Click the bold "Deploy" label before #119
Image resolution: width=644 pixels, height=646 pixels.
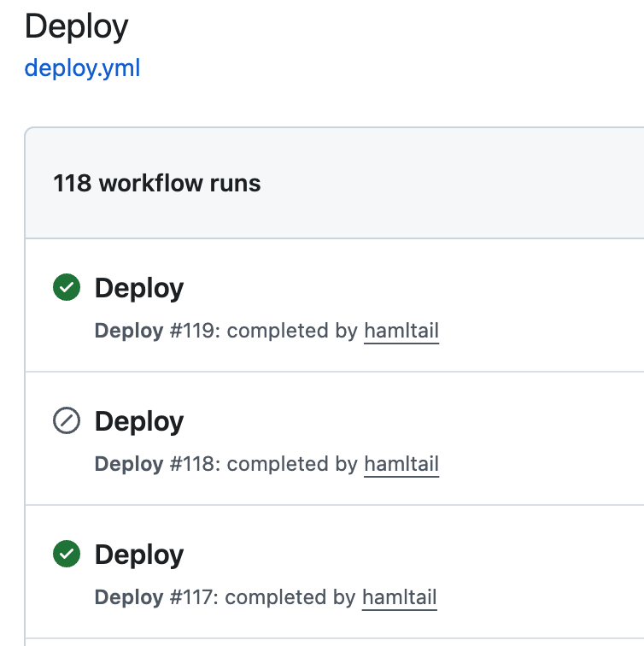pos(128,331)
